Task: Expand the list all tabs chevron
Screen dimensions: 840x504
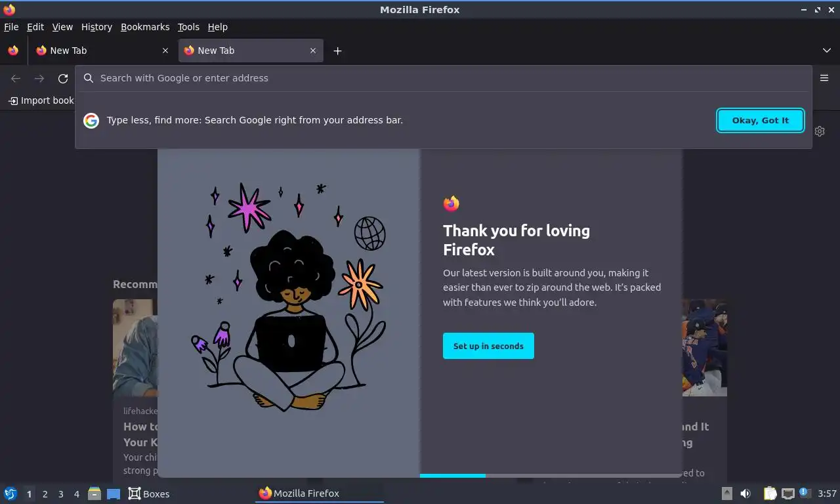Action: click(x=826, y=51)
